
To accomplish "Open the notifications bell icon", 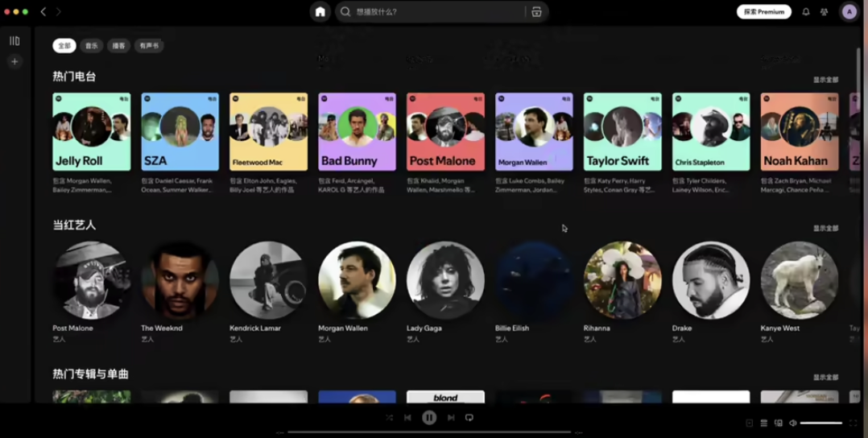I will point(806,11).
